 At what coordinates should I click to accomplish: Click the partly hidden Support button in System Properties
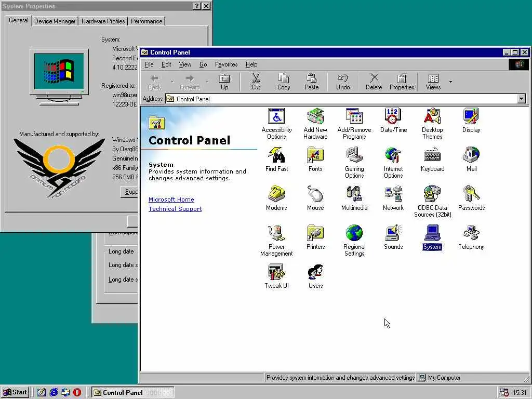(129, 192)
